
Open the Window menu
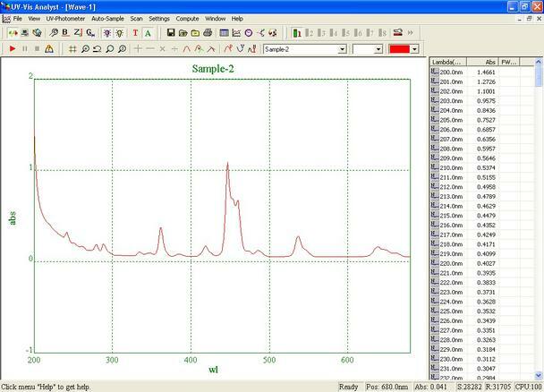pyautogui.click(x=215, y=19)
